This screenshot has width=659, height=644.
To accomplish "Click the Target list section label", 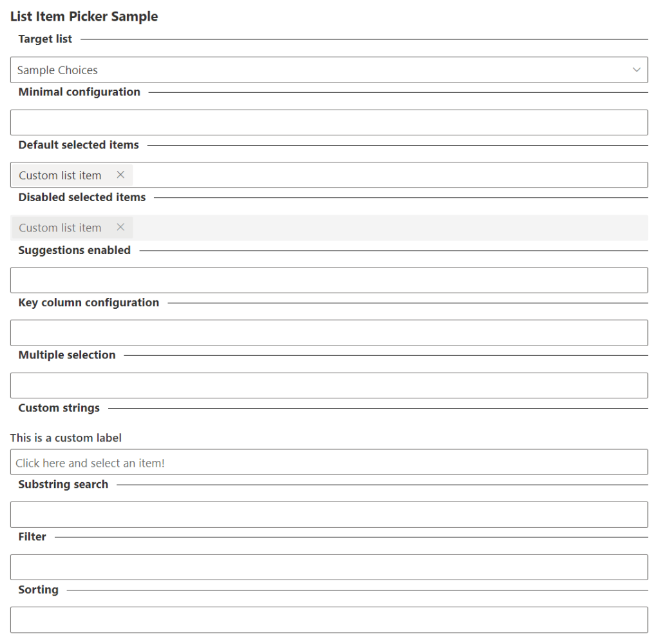I will [45, 39].
